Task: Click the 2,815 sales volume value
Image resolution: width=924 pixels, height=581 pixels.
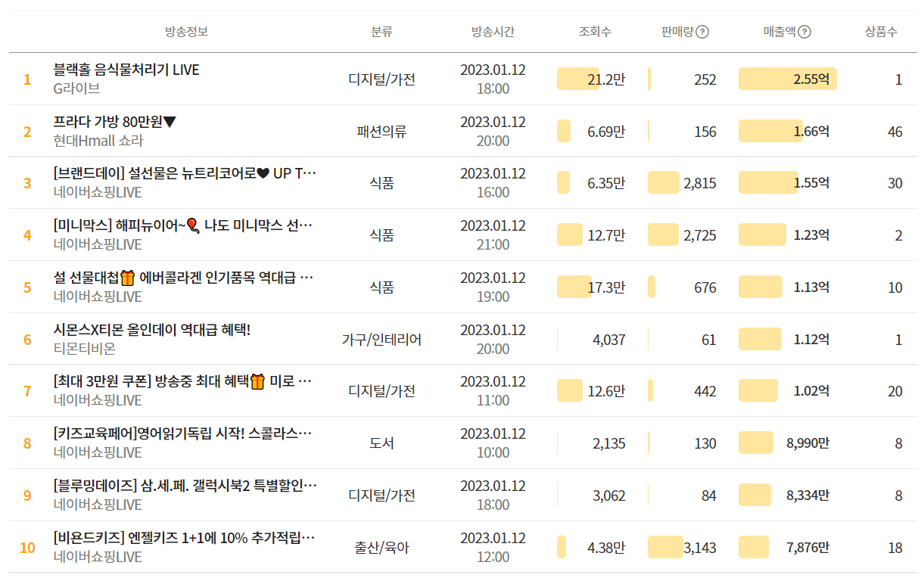Action: click(700, 183)
